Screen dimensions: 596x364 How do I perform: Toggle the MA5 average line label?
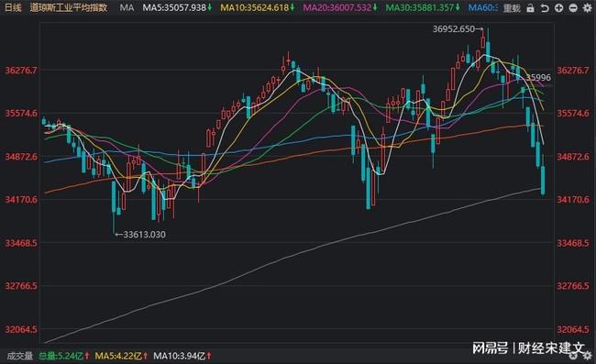(177, 7)
